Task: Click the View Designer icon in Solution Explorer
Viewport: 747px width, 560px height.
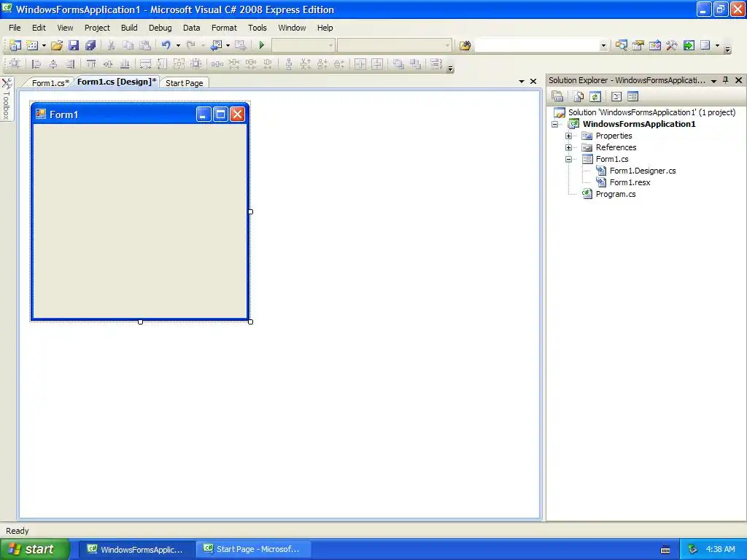Action: pos(632,97)
